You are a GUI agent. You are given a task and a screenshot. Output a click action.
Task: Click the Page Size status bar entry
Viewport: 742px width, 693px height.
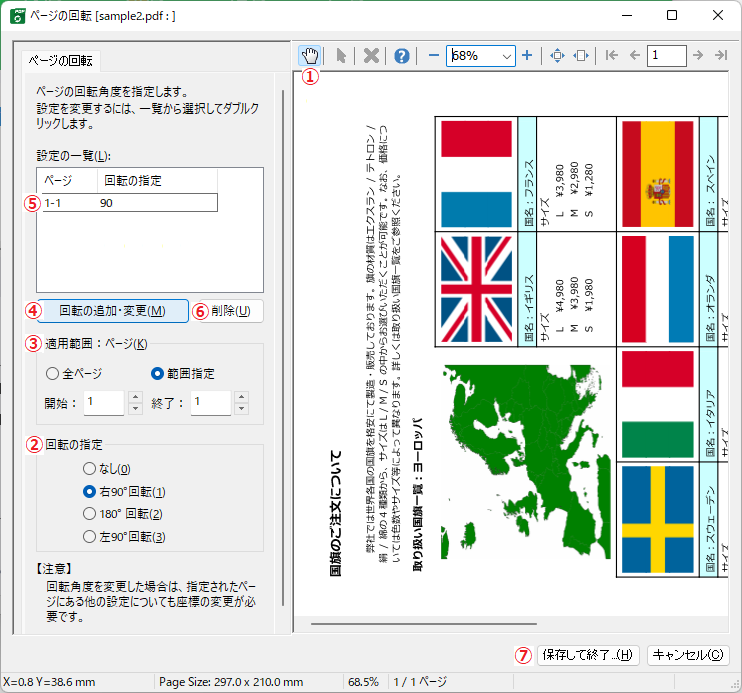(x=231, y=682)
